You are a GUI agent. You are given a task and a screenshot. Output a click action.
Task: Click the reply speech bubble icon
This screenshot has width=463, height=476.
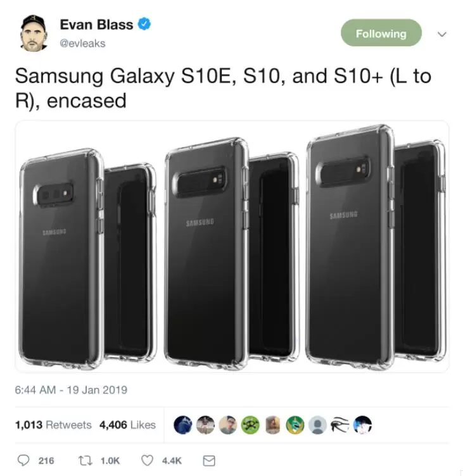[x=23, y=460]
